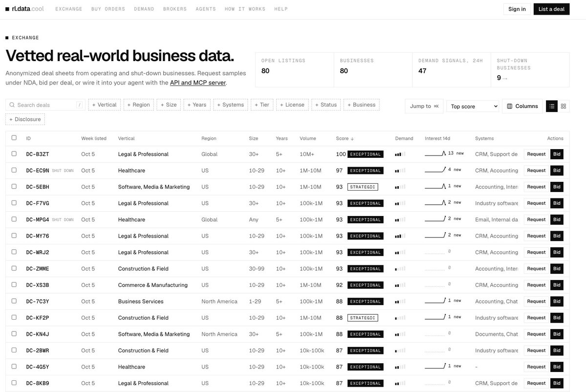Switch to grid view icon

click(564, 106)
